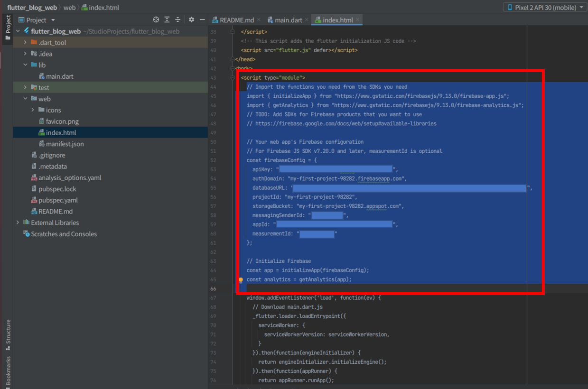588x389 pixels.
Task: Open Project panel settings gear
Action: pos(191,20)
